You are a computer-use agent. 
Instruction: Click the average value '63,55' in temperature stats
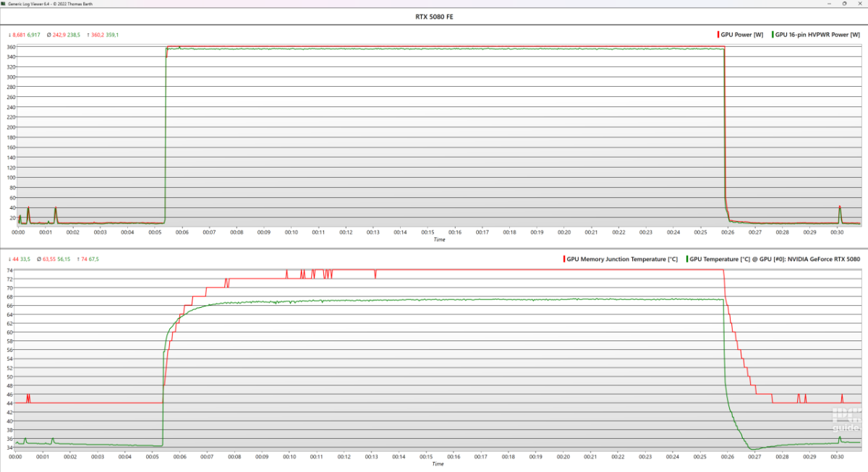coord(50,258)
